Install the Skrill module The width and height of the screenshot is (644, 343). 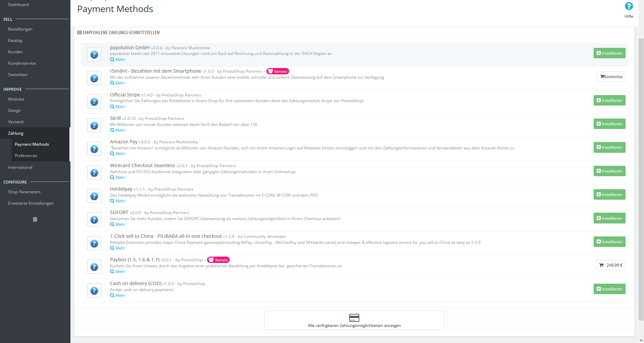pos(609,124)
